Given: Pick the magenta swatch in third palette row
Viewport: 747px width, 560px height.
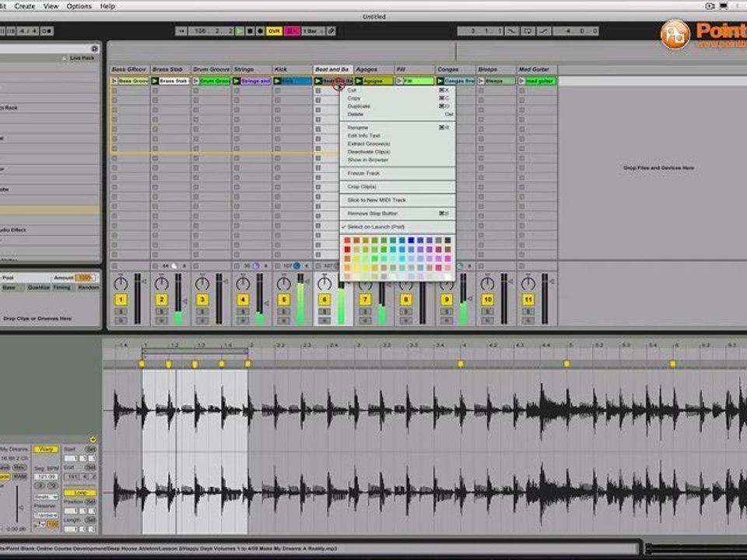Looking at the screenshot, I should tap(448, 258).
